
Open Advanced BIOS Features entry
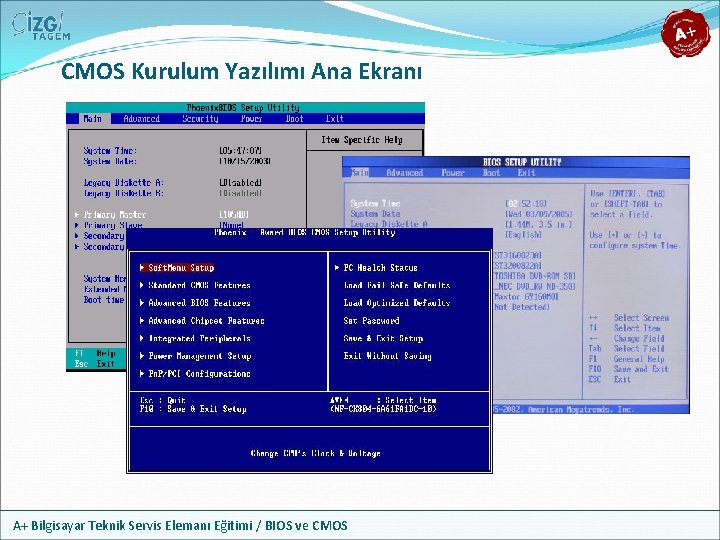click(199, 303)
